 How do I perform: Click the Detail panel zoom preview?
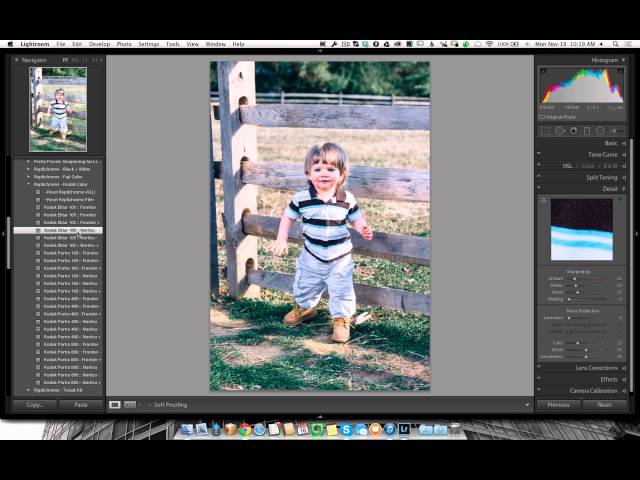pos(582,229)
